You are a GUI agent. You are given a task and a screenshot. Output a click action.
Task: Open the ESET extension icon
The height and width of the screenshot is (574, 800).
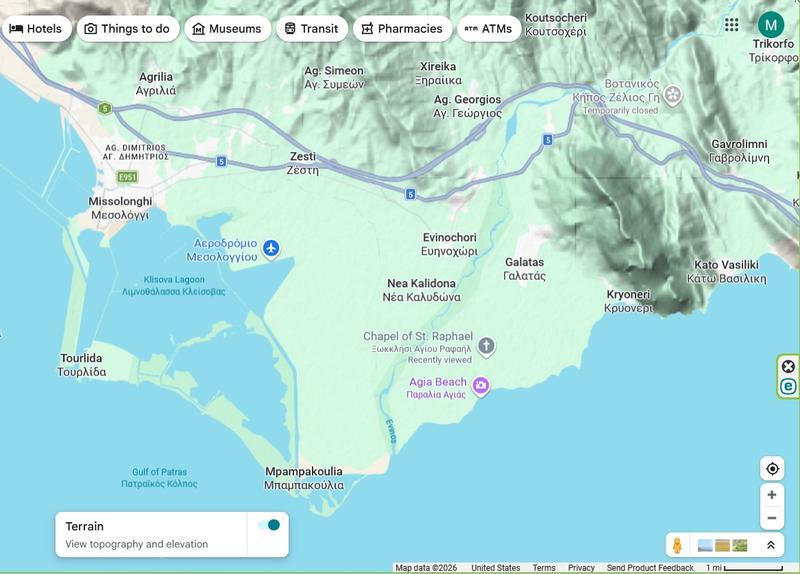(788, 386)
